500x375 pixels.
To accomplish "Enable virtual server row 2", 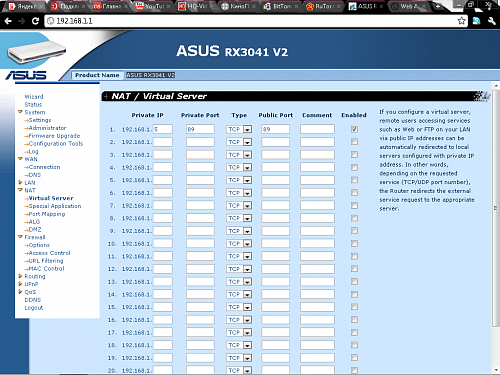I will click(x=354, y=142).
